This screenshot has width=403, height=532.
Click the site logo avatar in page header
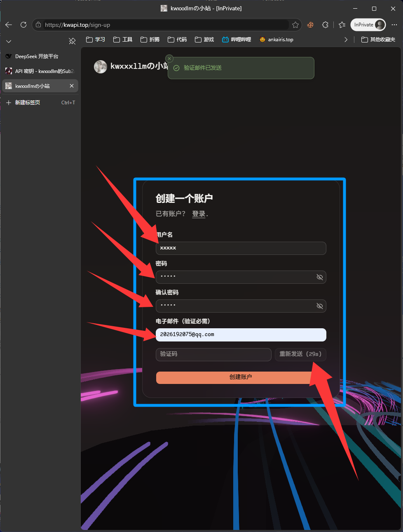[x=101, y=66]
